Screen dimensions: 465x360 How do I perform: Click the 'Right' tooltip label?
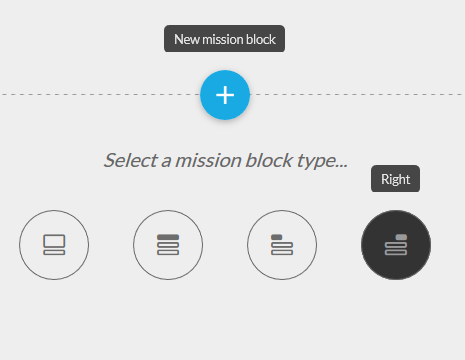point(395,179)
